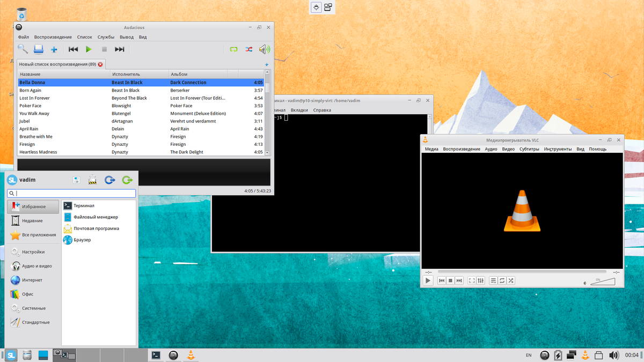Screen dimensions: 644x362
Task: Click the Audacious playlist vertical scrollbar
Action: [x=267, y=113]
